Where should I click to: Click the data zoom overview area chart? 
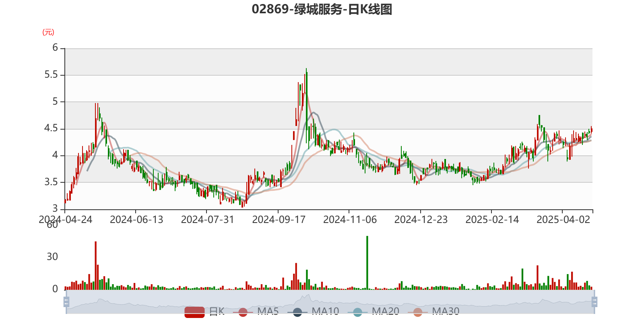click(x=330, y=302)
